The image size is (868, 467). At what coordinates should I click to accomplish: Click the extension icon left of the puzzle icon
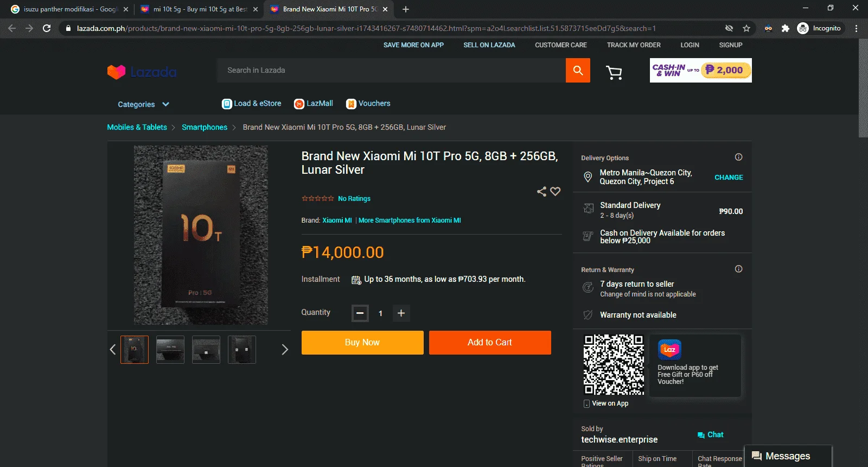click(768, 28)
